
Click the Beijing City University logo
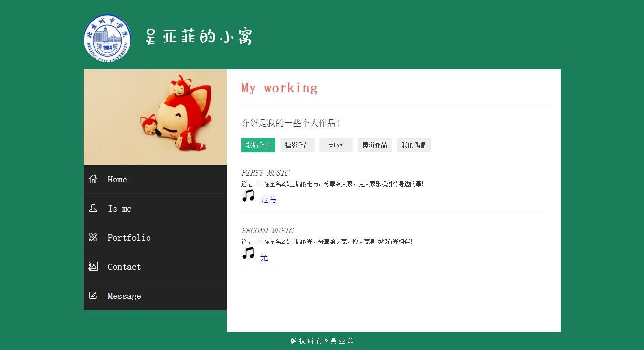click(x=107, y=39)
